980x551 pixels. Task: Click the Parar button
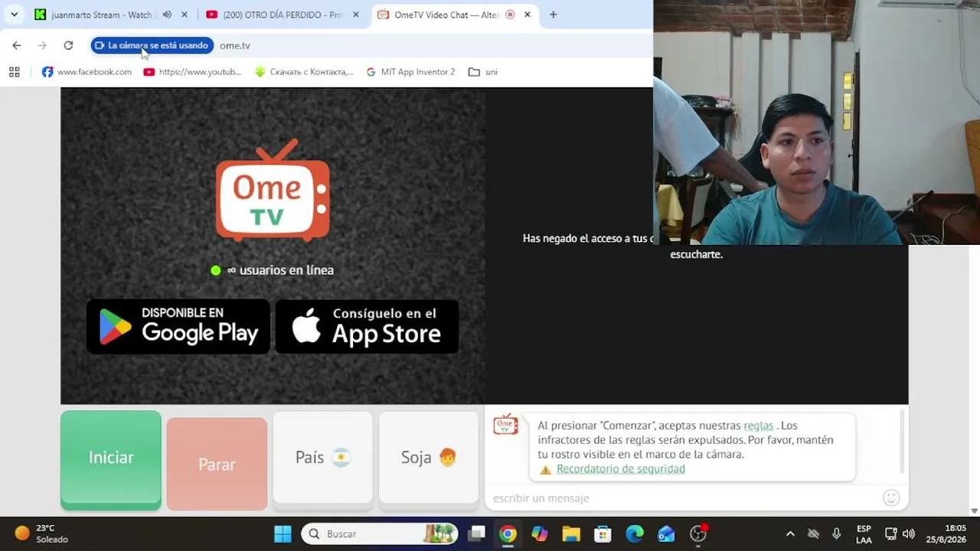217,464
